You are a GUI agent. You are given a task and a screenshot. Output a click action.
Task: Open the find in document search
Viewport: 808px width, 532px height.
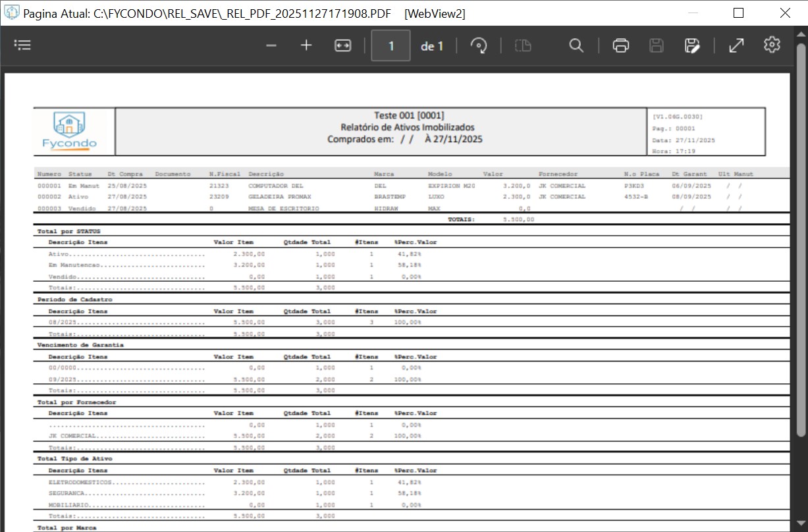coord(576,45)
